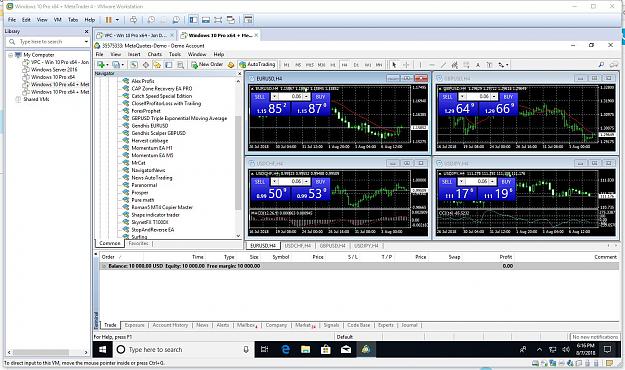Screen dimensions: 625x370
Task: Select the H4 timeframe button
Action: point(344,65)
